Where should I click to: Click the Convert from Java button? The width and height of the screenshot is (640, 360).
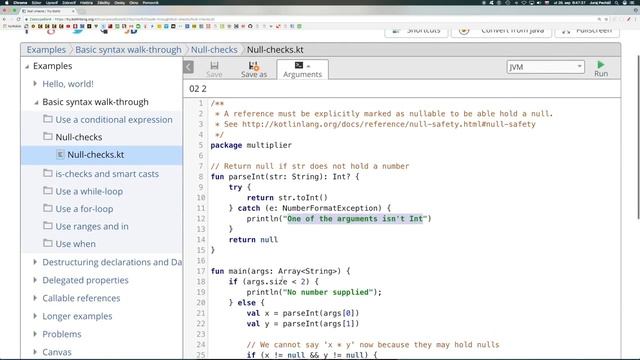point(501,31)
